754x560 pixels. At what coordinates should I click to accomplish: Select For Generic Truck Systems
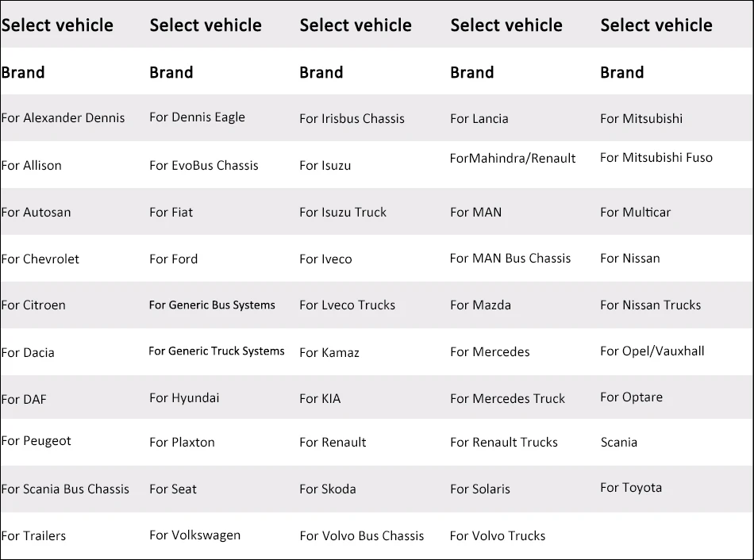[217, 351]
